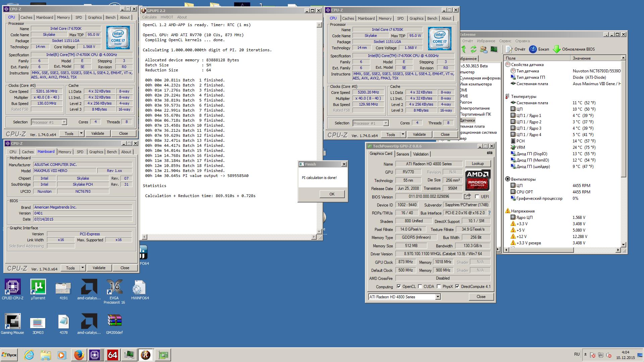
Task: Click AIDA64 users toolbar icon
Action: coord(483,49)
